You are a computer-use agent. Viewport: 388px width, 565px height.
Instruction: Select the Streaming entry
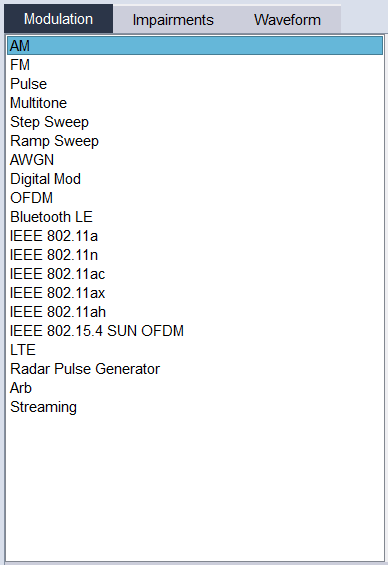click(x=195, y=407)
